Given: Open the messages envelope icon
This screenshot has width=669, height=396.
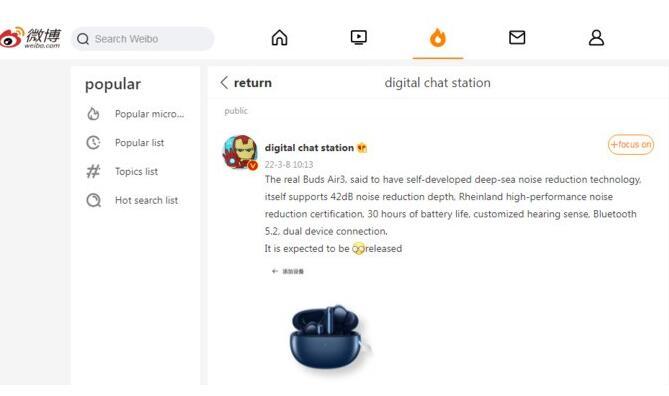Looking at the screenshot, I should [x=517, y=38].
